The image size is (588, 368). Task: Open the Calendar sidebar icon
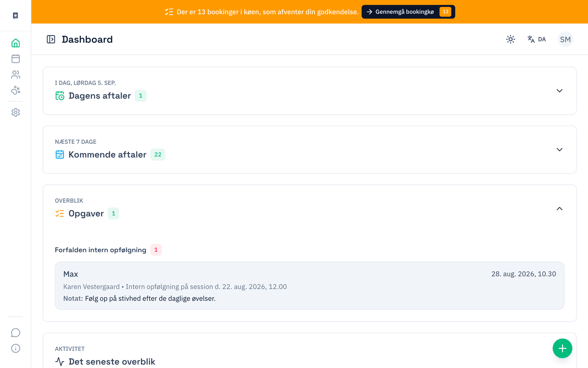tap(16, 59)
